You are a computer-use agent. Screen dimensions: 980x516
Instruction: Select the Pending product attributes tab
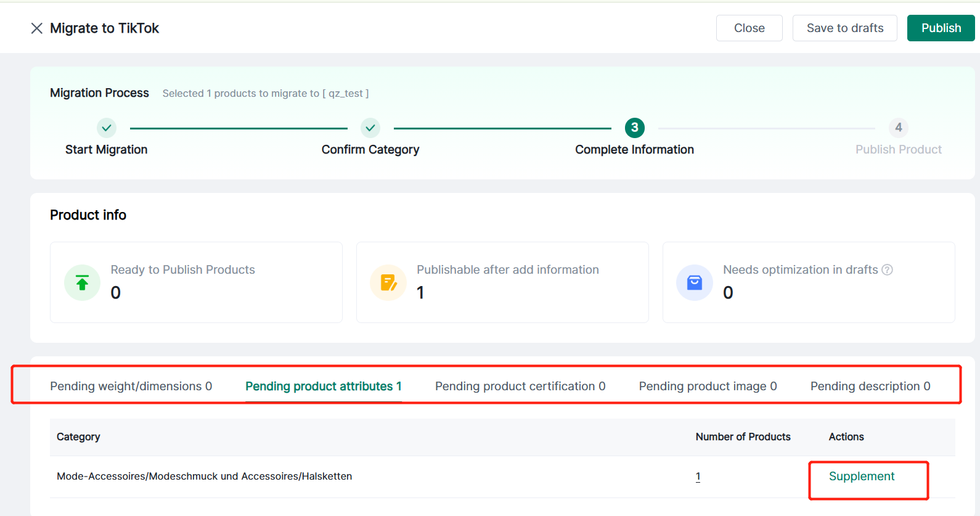(323, 386)
